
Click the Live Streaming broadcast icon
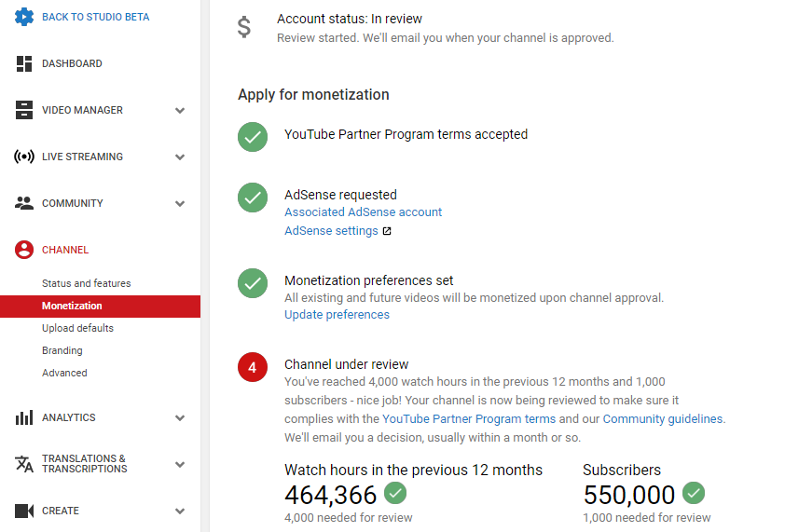[x=24, y=157]
